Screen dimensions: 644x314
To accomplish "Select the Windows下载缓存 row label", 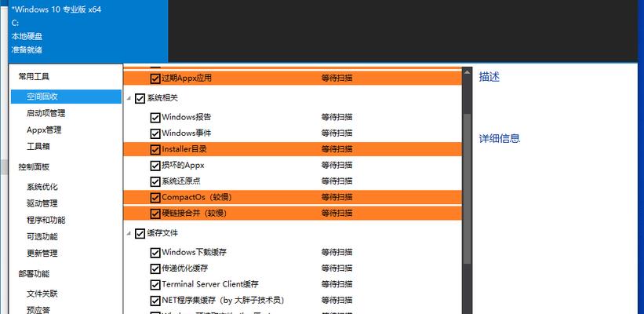I will pyautogui.click(x=194, y=252).
